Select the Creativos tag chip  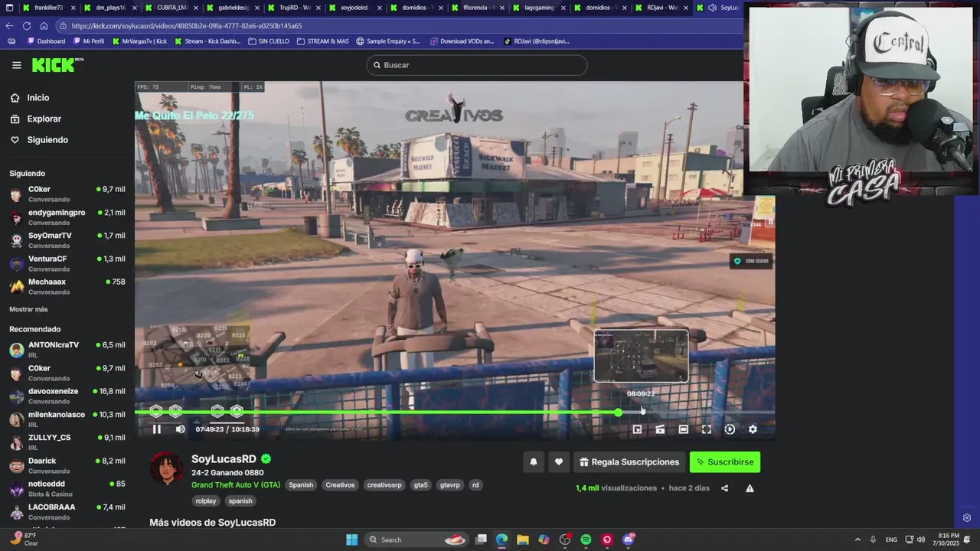[x=340, y=485]
